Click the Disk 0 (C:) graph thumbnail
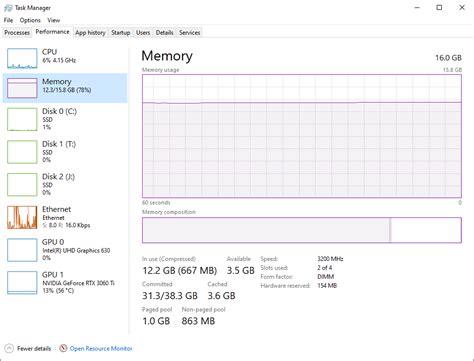This screenshot has height=361, width=474. coord(22,119)
